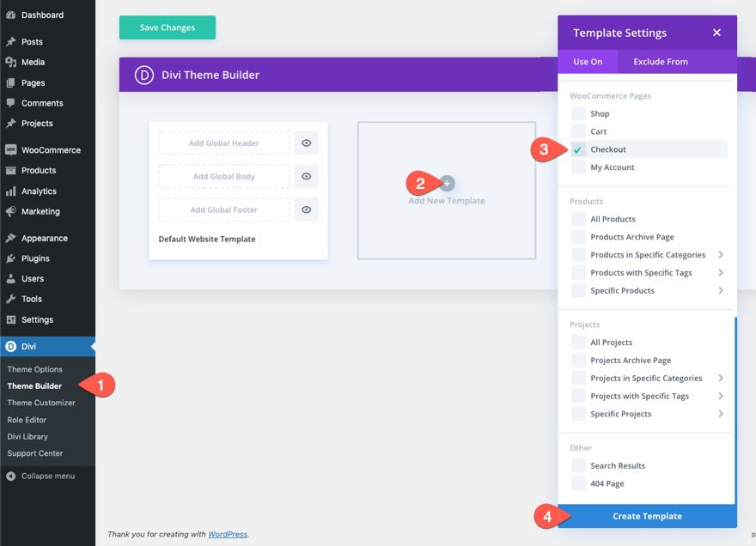Toggle visibility of Add Global Header
Viewport: 756px width, 546px height.
pyautogui.click(x=306, y=143)
